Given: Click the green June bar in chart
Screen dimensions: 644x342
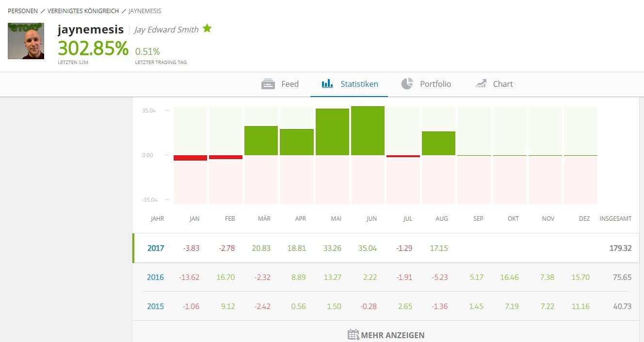Looking at the screenshot, I should click(368, 131).
